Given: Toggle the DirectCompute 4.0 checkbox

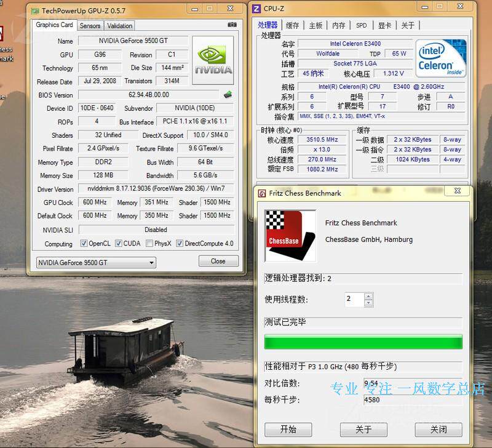Looking at the screenshot, I should pyautogui.click(x=180, y=243).
